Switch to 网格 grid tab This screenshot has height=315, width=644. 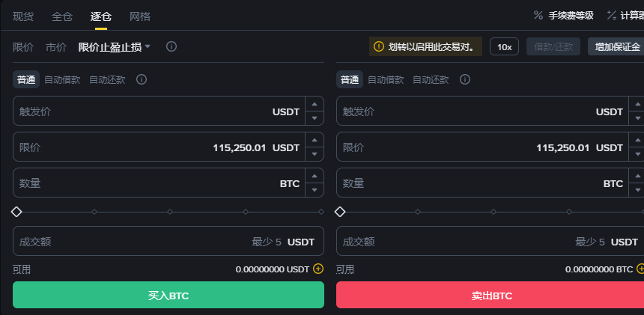pos(140,16)
